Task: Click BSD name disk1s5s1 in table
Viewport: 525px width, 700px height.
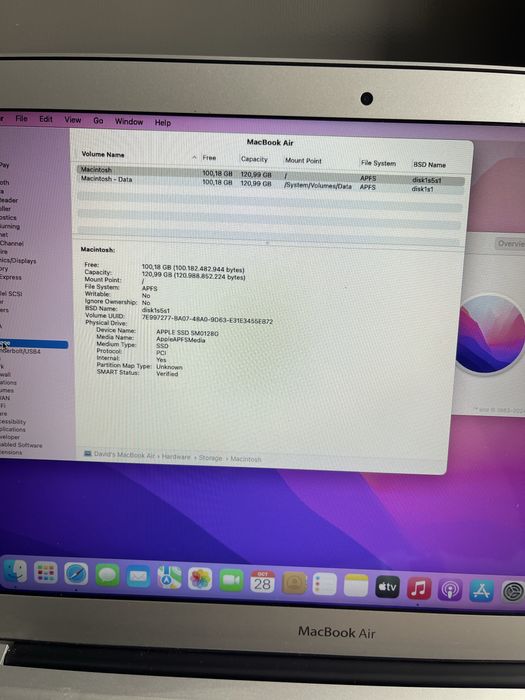Action: pos(426,180)
